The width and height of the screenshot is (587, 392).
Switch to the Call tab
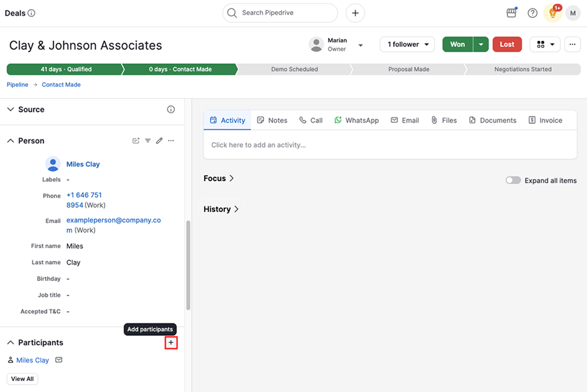click(310, 120)
